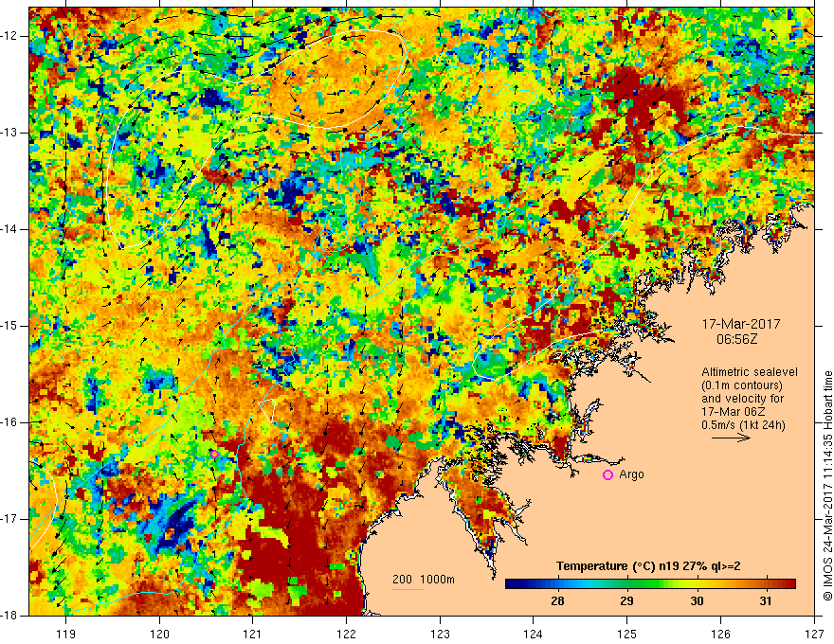The image size is (834, 644).
Task: Click the magenta Argo legend circle
Action: pyautogui.click(x=607, y=474)
